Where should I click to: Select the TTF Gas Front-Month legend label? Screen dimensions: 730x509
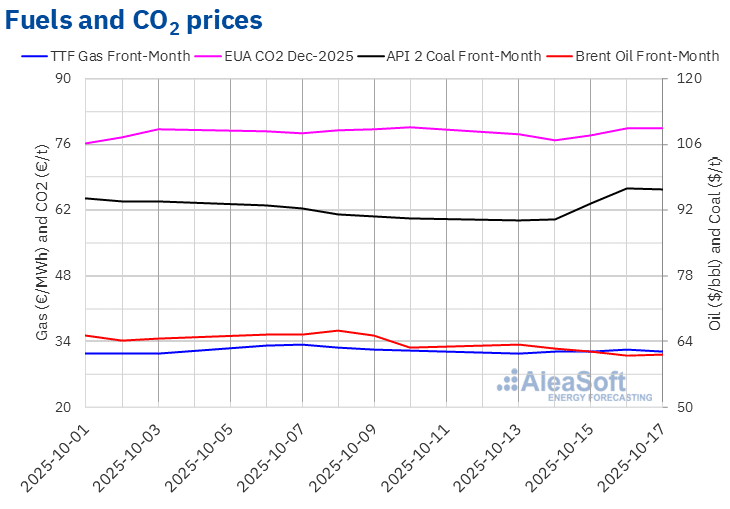120,56
